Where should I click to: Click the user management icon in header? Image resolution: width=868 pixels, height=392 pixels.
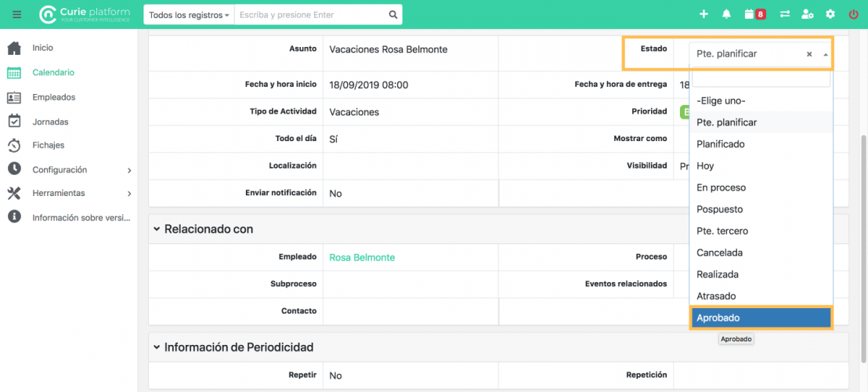(808, 14)
